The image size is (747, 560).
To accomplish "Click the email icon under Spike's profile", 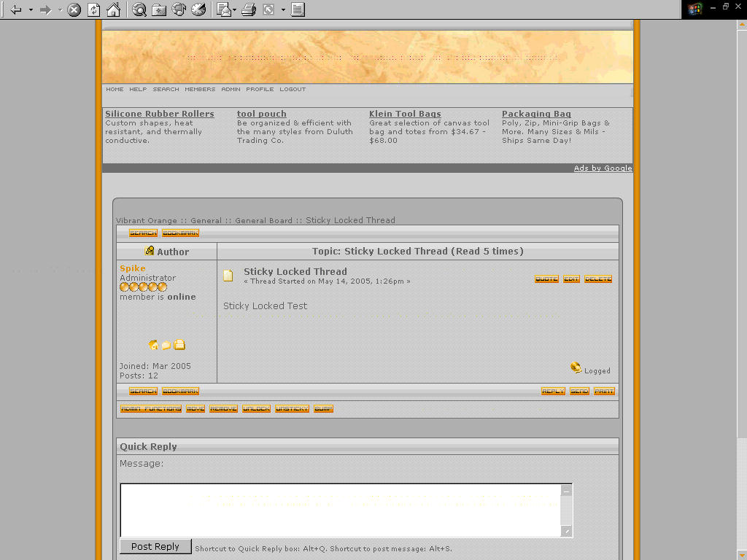I will point(166,345).
